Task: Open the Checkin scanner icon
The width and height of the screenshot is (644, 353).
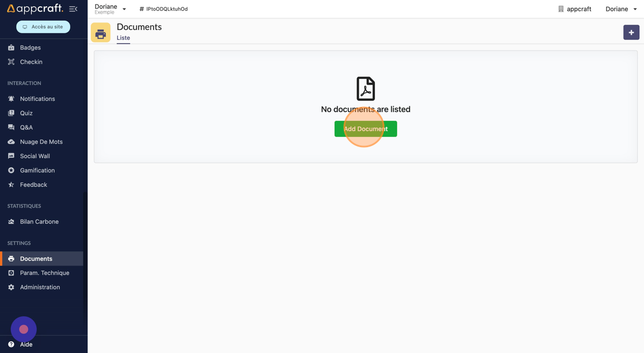Action: point(11,62)
